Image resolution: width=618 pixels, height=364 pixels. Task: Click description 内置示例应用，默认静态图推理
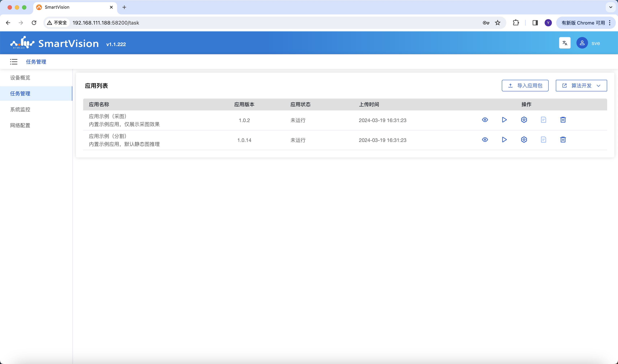(124, 144)
